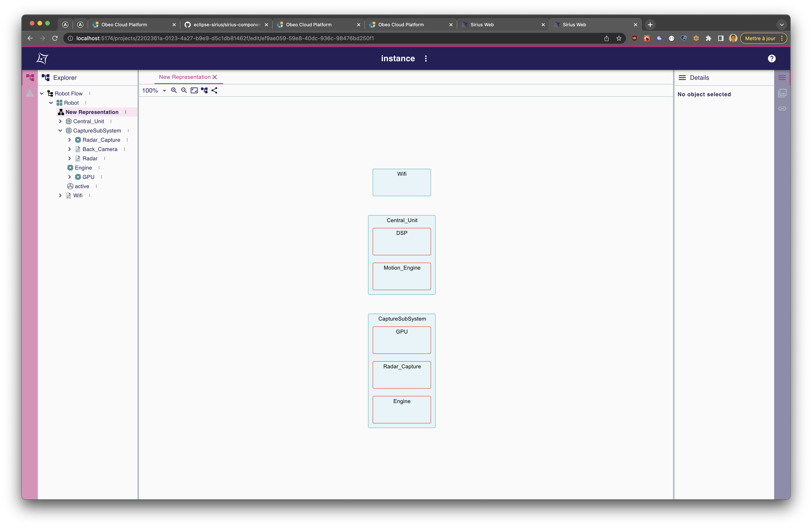Screen dimensions: 812x528
Task: Expand the Wifi tree node
Action: coord(60,195)
